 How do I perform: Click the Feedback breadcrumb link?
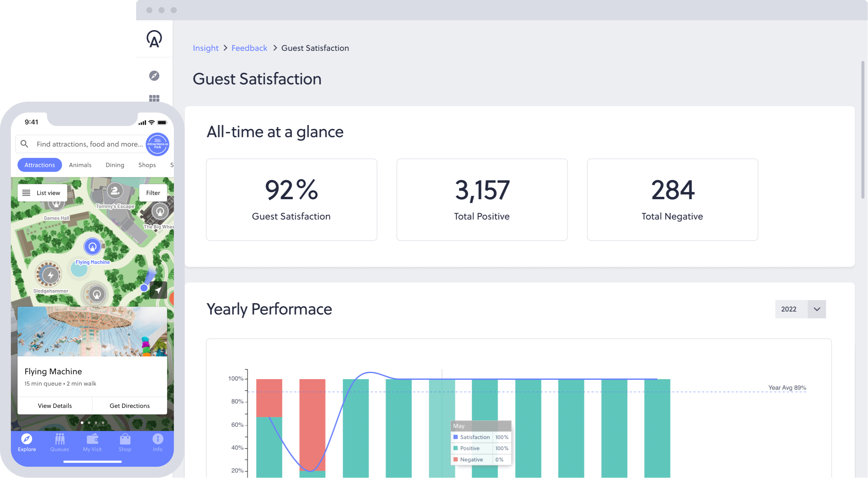click(x=249, y=48)
